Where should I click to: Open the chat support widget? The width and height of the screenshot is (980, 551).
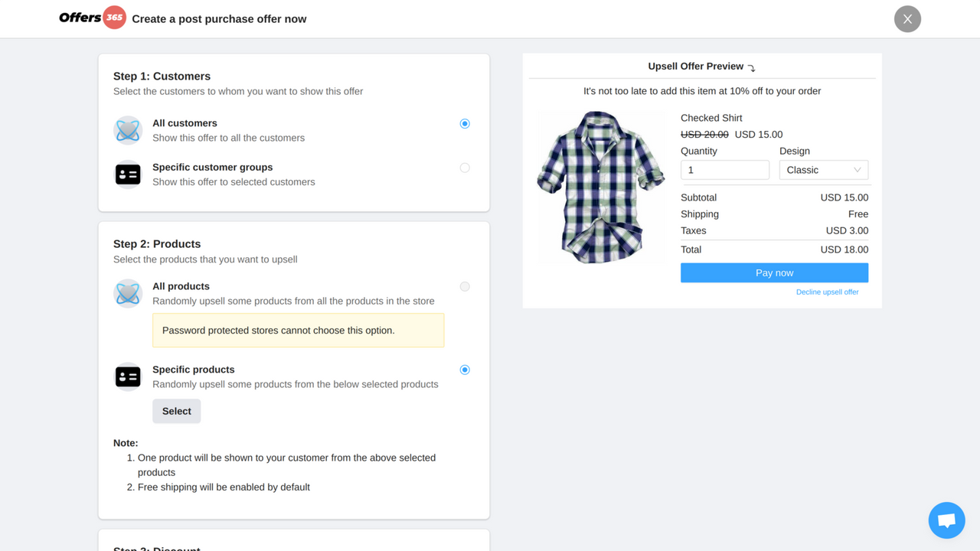[x=946, y=520]
